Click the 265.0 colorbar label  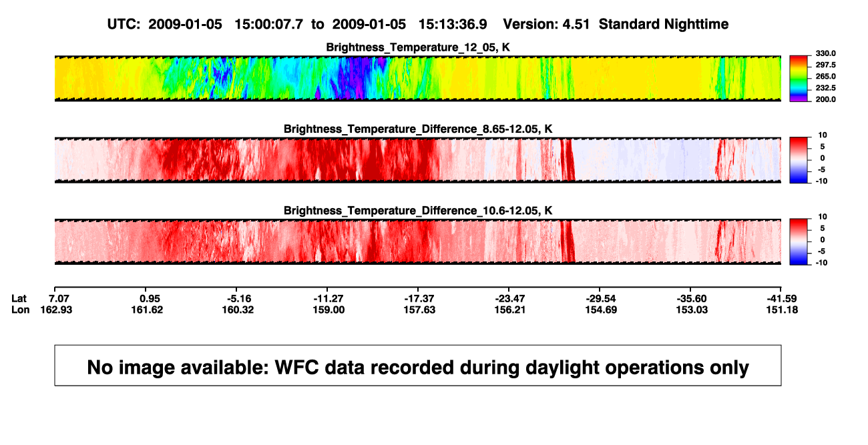pos(825,76)
